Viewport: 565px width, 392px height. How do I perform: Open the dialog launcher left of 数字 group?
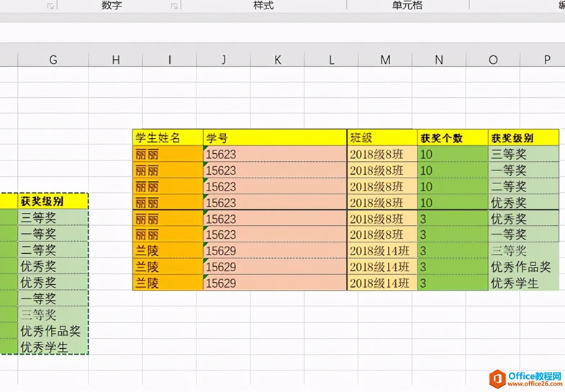[51, 6]
